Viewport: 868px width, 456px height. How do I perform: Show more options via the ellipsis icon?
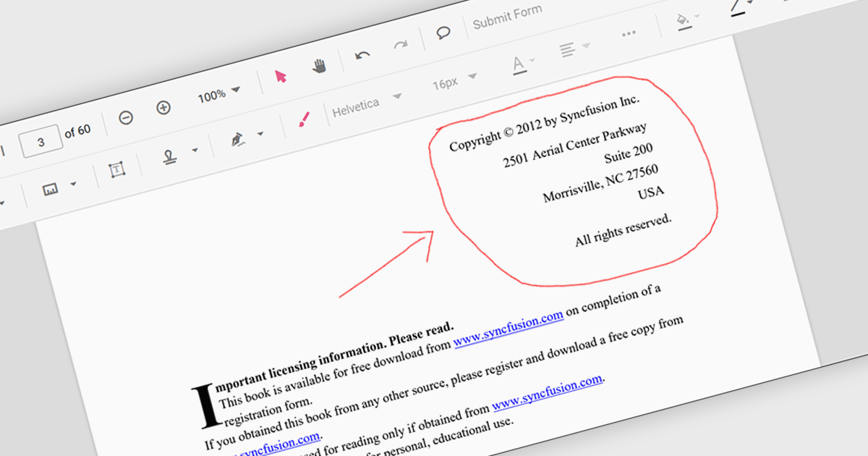click(629, 33)
